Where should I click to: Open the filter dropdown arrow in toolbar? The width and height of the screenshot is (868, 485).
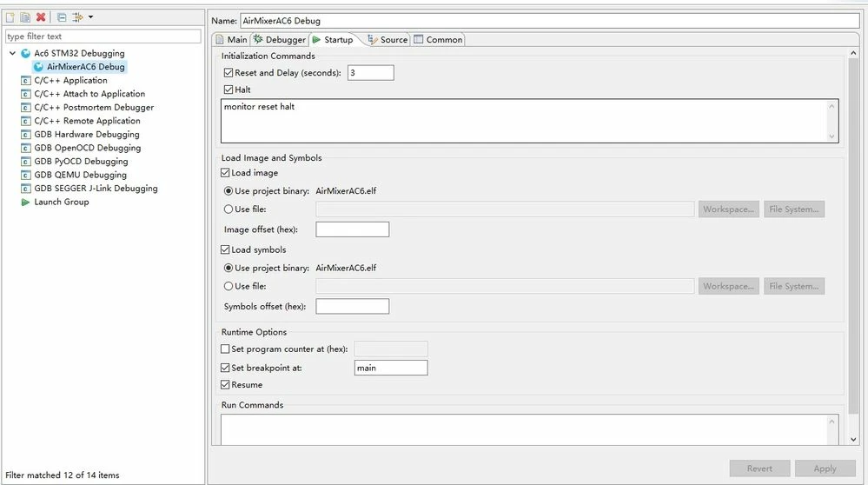pyautogui.click(x=90, y=17)
